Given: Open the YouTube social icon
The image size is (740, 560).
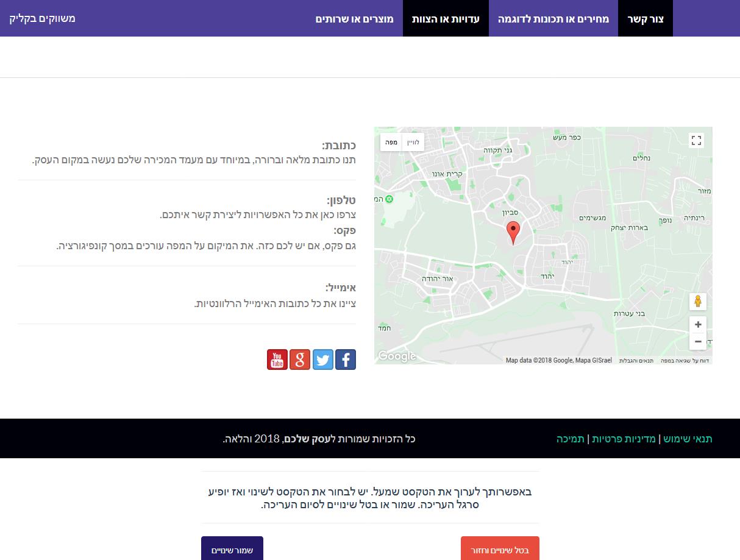Looking at the screenshot, I should pyautogui.click(x=277, y=360).
